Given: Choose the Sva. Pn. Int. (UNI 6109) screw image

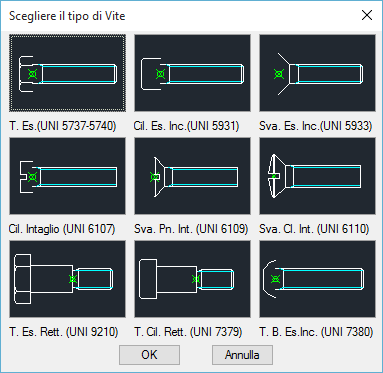Looking at the screenshot, I should (192, 176).
